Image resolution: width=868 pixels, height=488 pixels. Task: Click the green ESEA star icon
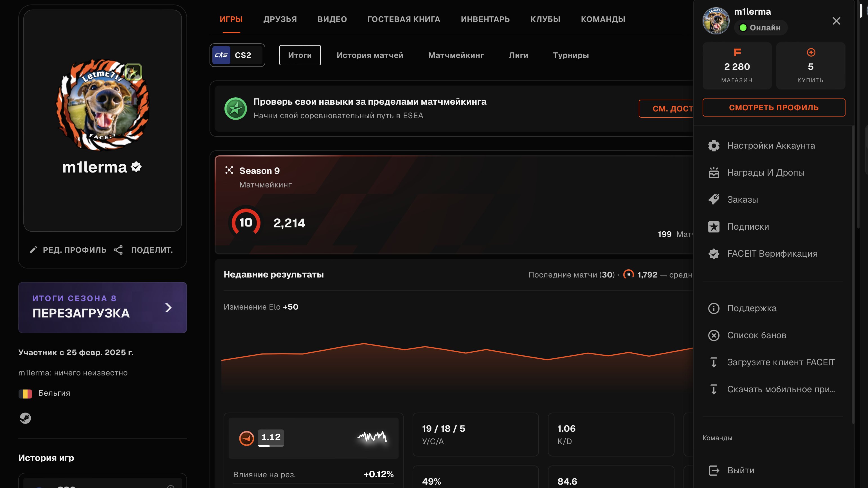(235, 109)
